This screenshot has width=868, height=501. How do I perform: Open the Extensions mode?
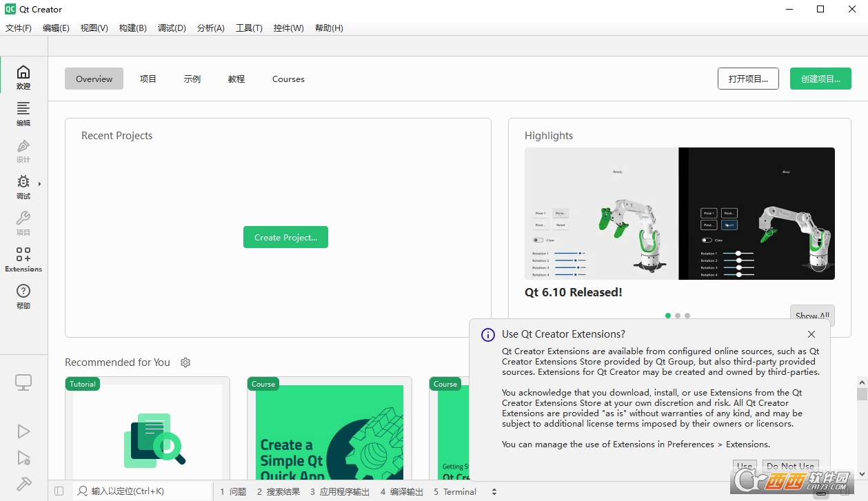pos(23,260)
